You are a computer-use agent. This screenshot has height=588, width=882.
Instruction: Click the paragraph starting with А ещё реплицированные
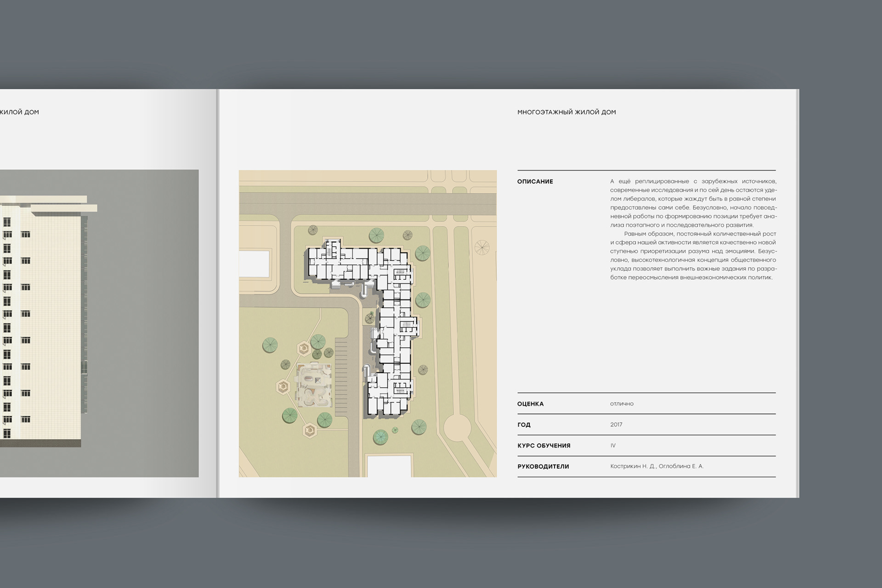coord(693,203)
